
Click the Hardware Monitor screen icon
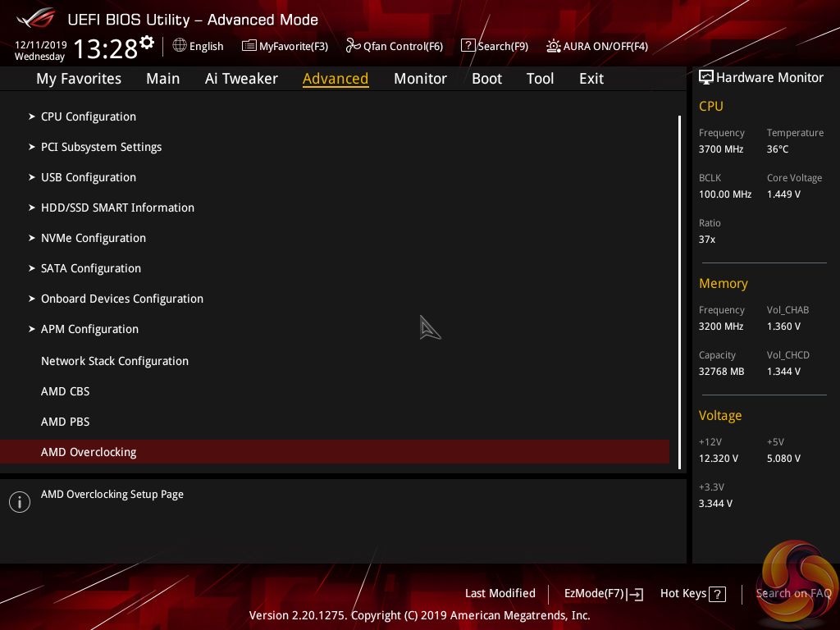click(706, 77)
